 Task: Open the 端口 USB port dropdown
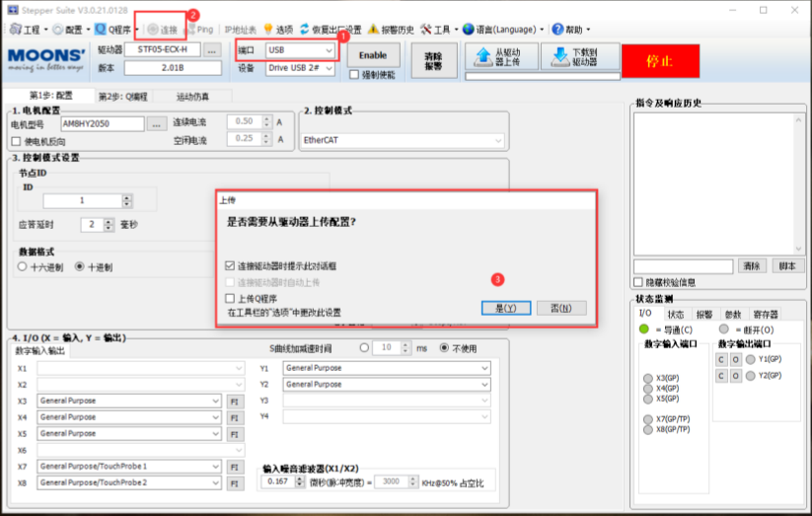[328, 49]
